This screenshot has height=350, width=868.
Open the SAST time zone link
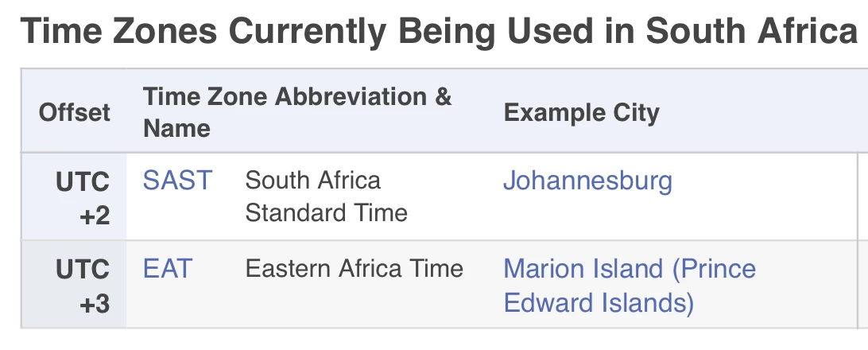(x=177, y=180)
